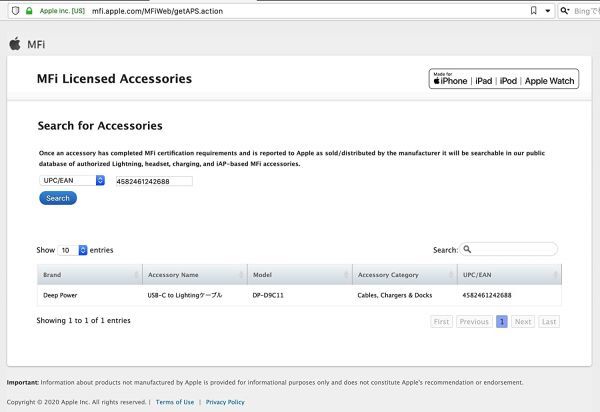Click the Apple logo icon
Screen dimensions: 600x412
pyautogui.click(x=14, y=44)
